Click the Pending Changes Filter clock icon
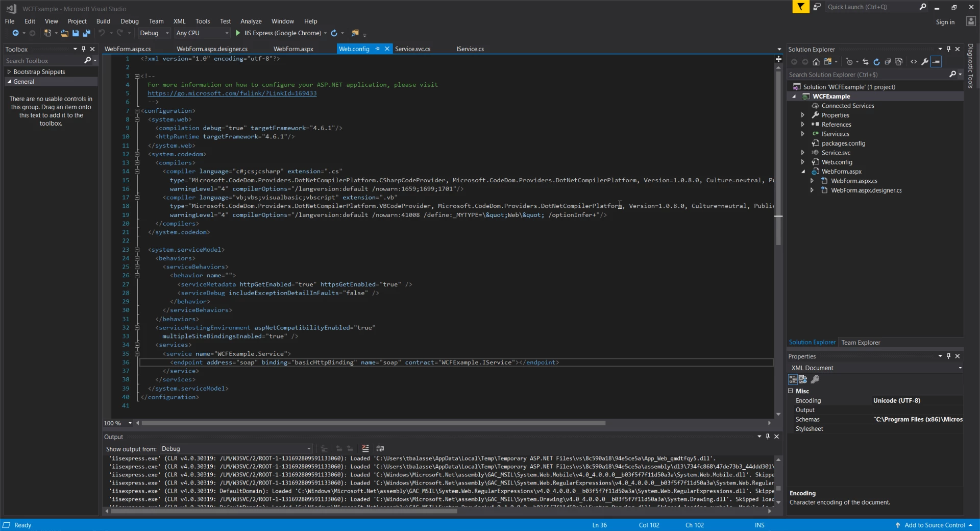 click(849, 62)
